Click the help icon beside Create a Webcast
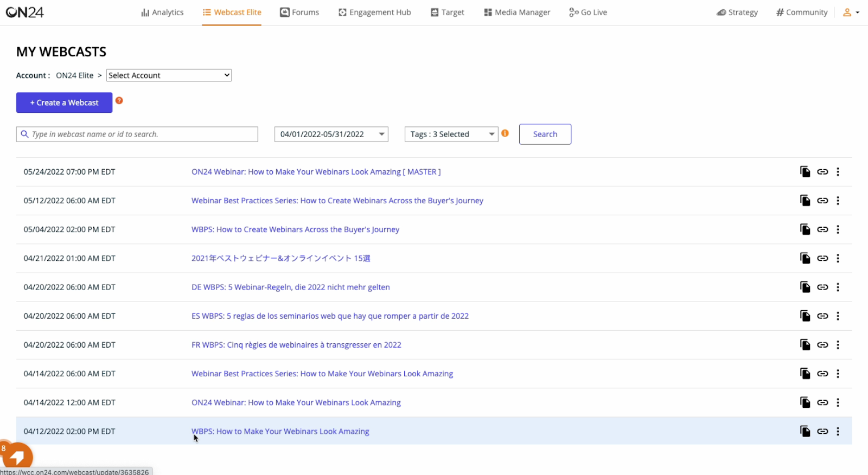 (x=119, y=100)
